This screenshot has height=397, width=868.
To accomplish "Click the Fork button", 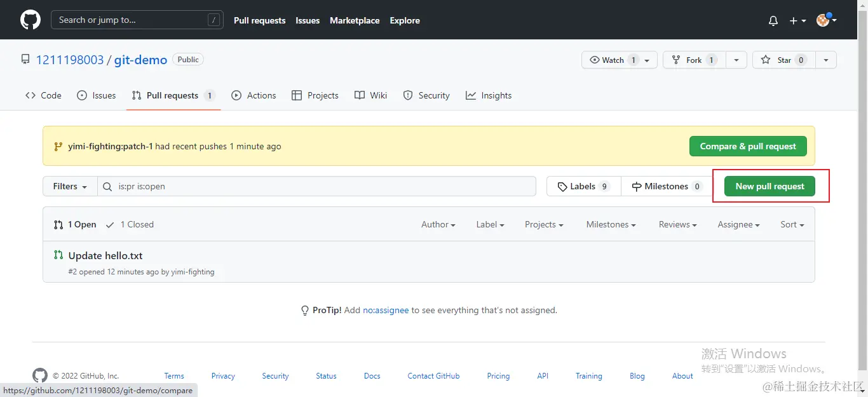I will (695, 60).
